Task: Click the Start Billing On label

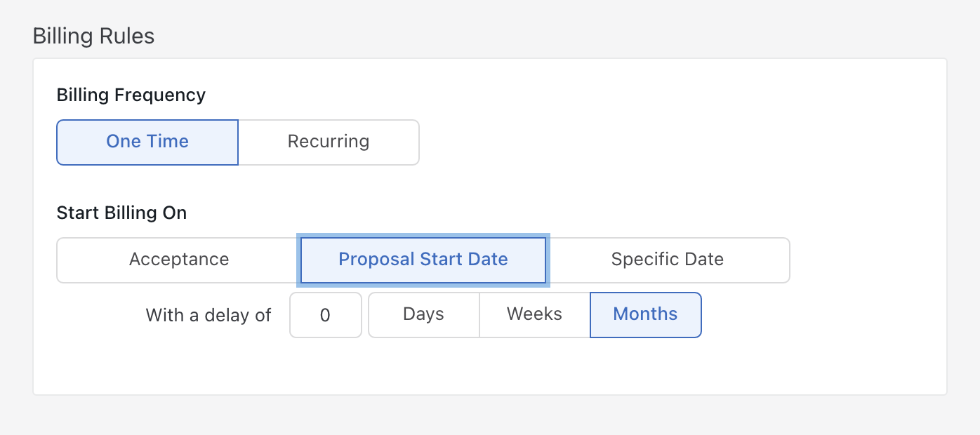Action: pos(121,213)
